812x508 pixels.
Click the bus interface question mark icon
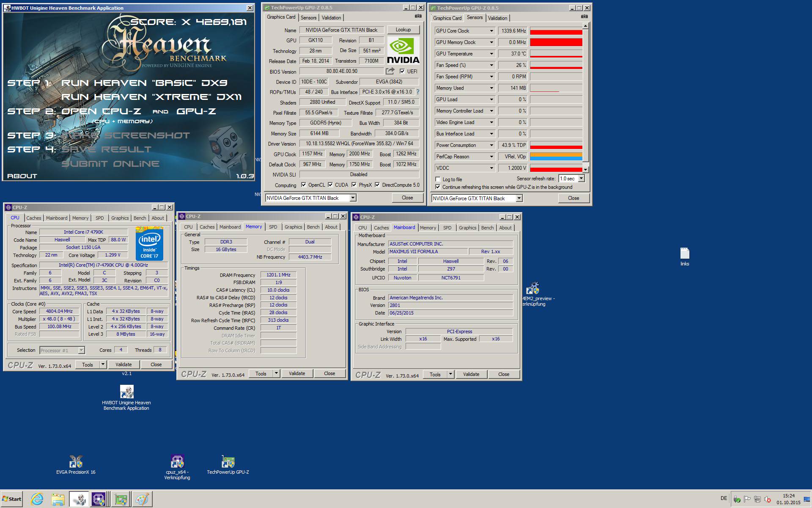418,92
